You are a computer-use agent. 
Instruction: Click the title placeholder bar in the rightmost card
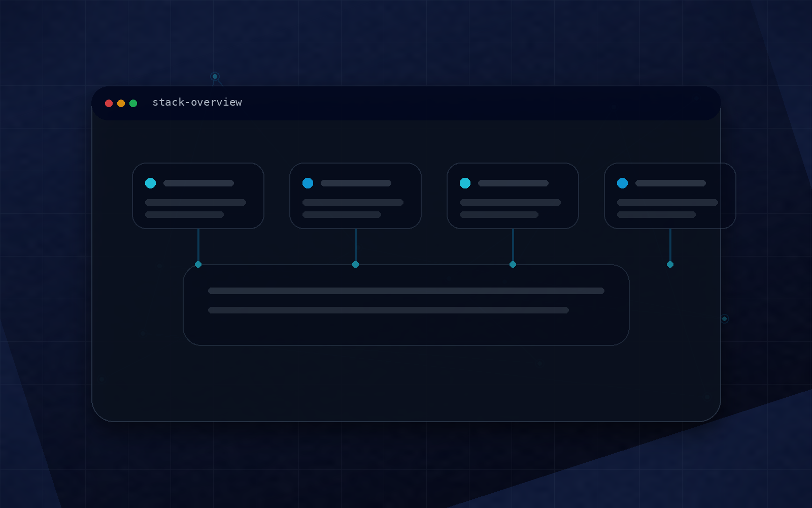click(670, 183)
